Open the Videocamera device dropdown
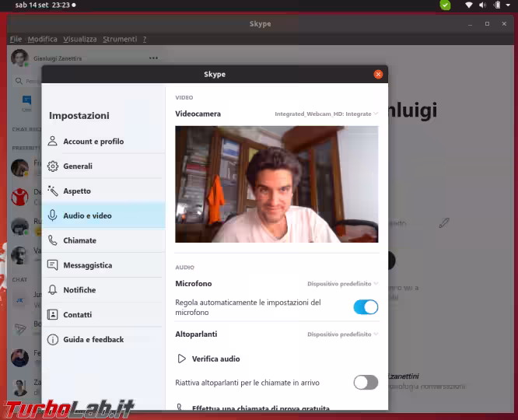518x420 pixels. pos(327,114)
